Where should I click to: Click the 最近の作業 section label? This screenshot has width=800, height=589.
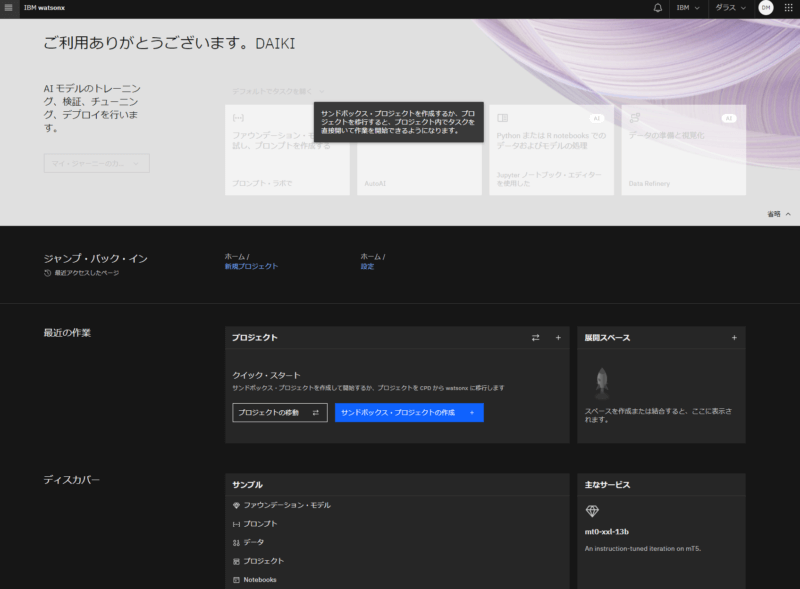tap(67, 333)
